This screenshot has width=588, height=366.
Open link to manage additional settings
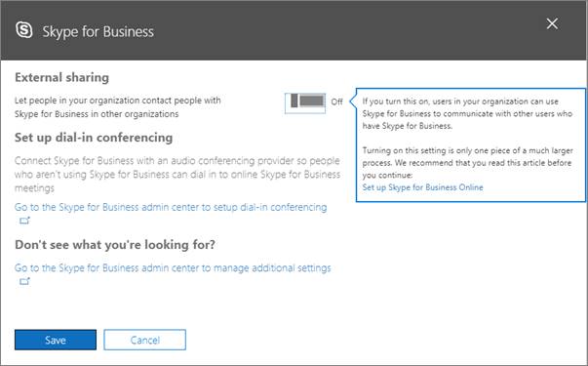[173, 268]
